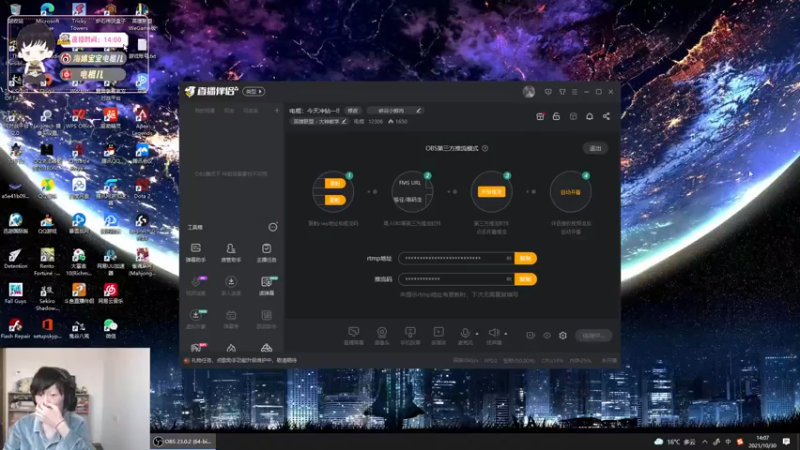Click the camera (摄像头) source icon
800x450 pixels.
tap(382, 335)
